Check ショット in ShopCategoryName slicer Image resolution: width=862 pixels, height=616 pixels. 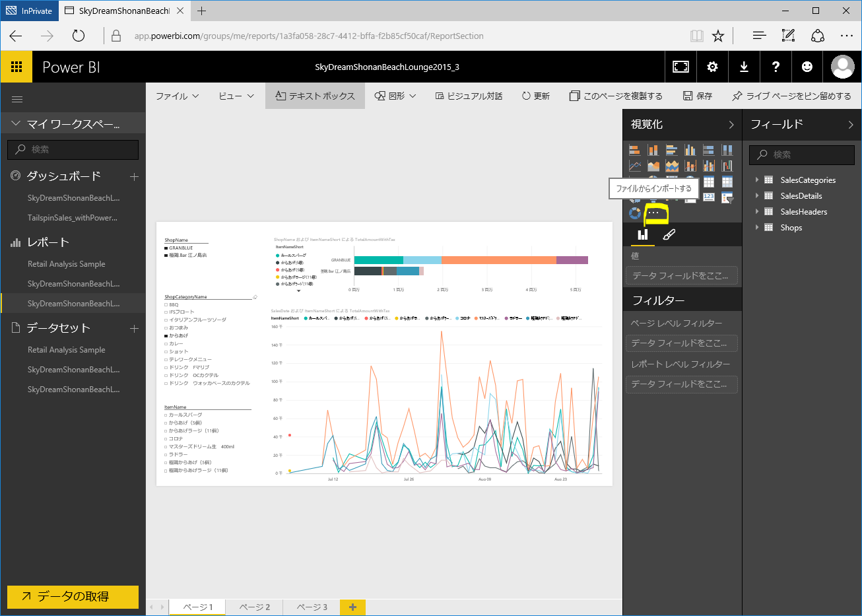[x=166, y=351]
